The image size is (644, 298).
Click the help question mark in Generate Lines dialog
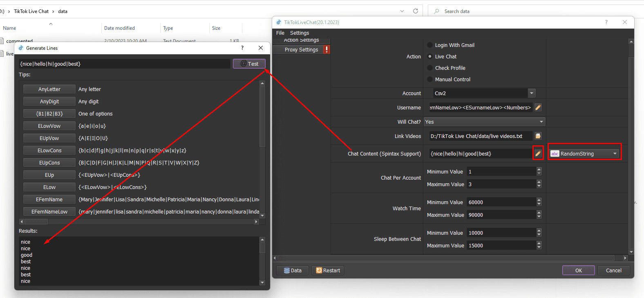coord(242,48)
